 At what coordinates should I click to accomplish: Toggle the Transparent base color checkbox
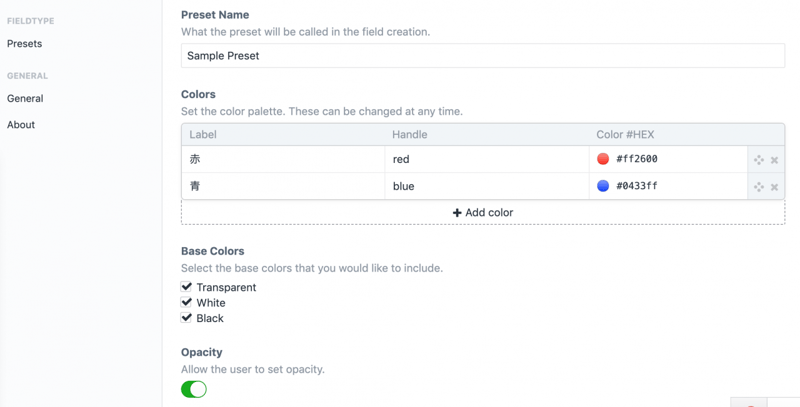coord(187,287)
